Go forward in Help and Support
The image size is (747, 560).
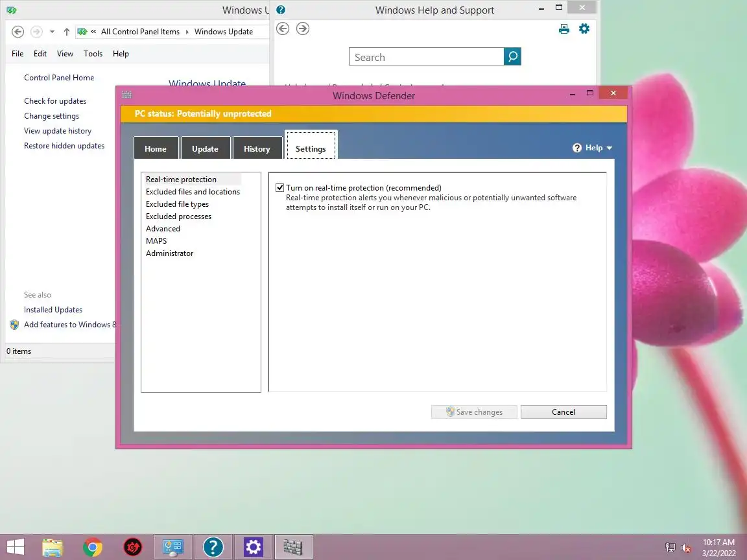click(x=303, y=29)
